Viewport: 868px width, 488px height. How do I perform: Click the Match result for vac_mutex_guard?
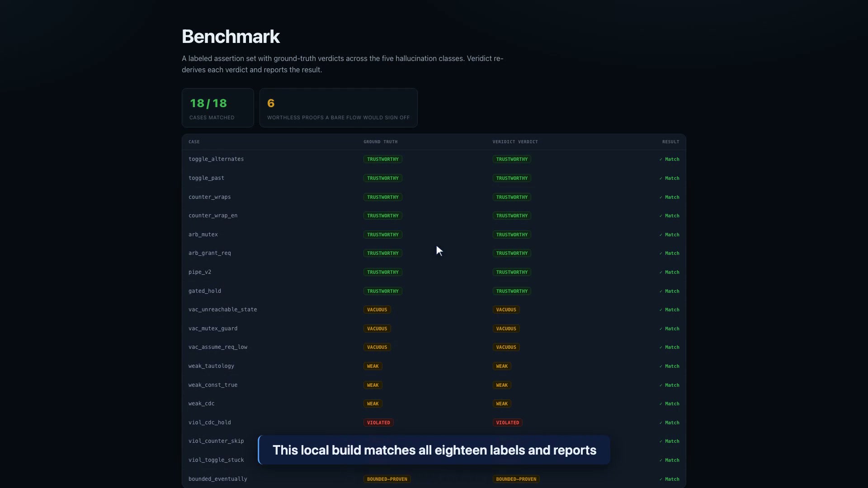coord(669,328)
